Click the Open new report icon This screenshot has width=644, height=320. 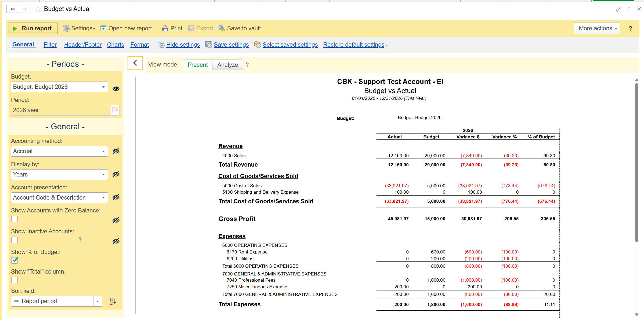[x=103, y=28]
